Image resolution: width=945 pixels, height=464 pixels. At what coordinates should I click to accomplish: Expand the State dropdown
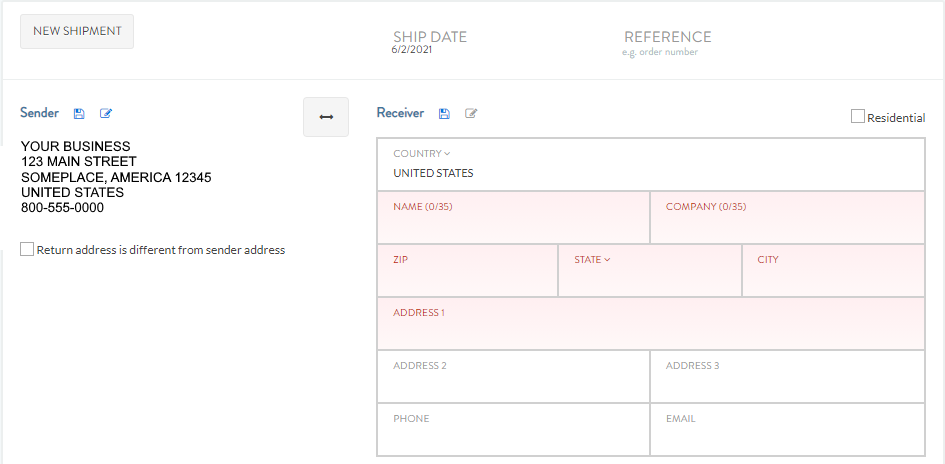point(592,260)
